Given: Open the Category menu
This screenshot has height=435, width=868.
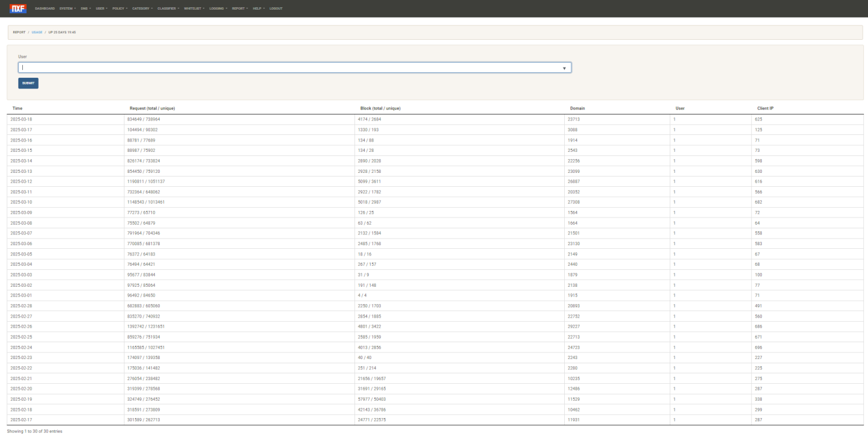Looking at the screenshot, I should [x=142, y=8].
